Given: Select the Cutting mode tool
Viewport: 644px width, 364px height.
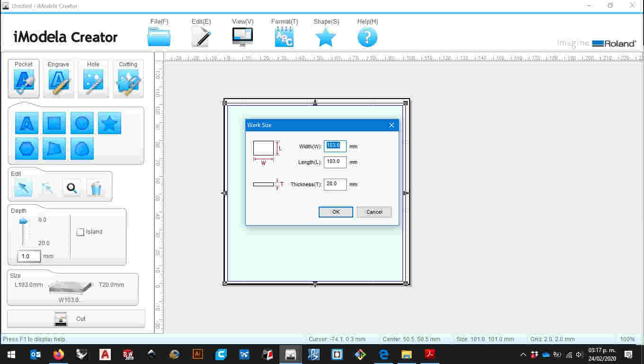Looking at the screenshot, I should click(x=128, y=79).
